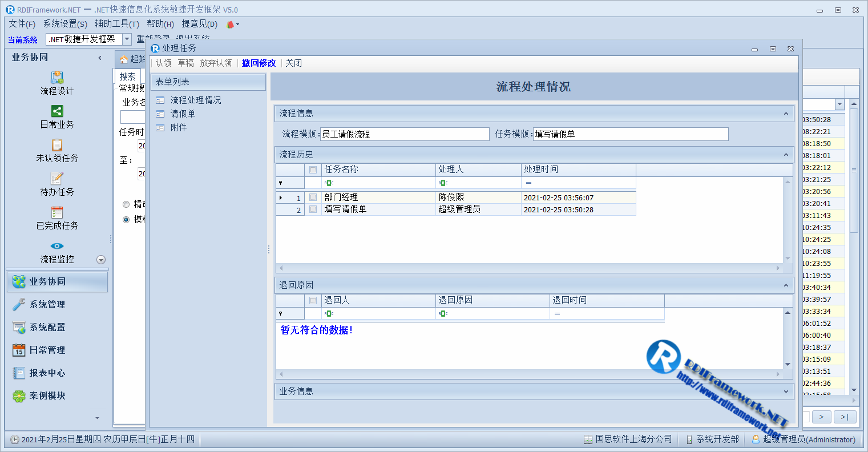Open 日常业务 sidebar icon
The width and height of the screenshot is (868, 452).
click(57, 117)
